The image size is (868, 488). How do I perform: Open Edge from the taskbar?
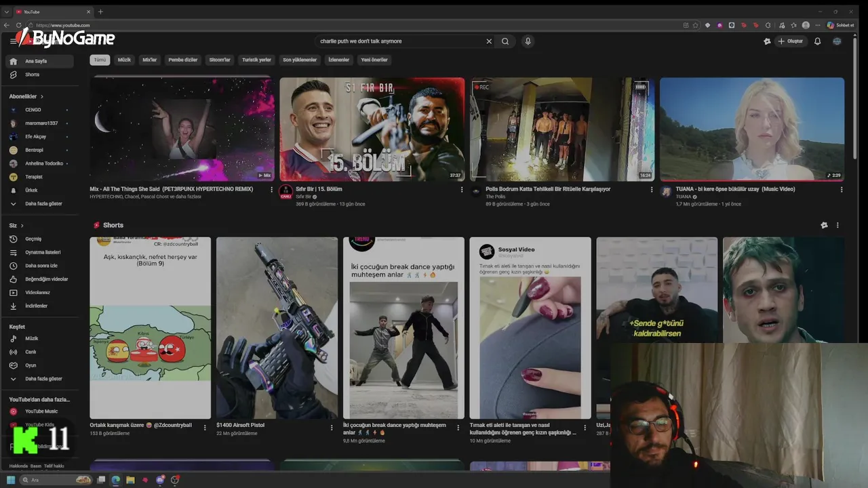115,480
